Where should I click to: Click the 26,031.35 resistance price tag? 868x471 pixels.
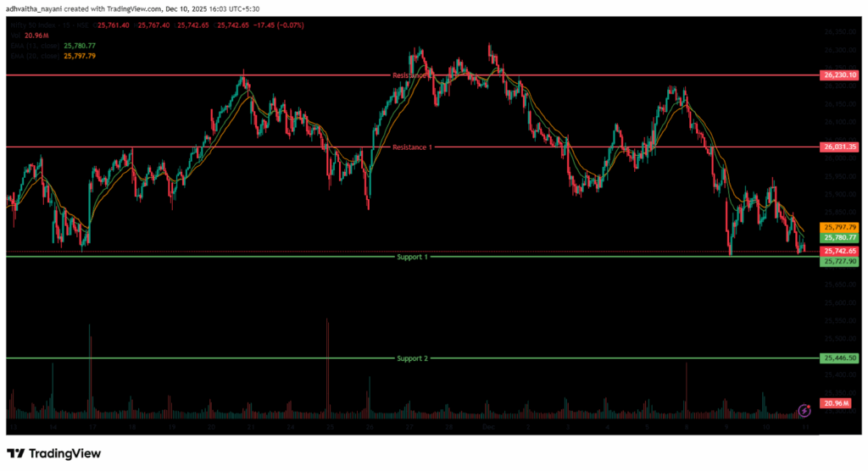tap(840, 147)
